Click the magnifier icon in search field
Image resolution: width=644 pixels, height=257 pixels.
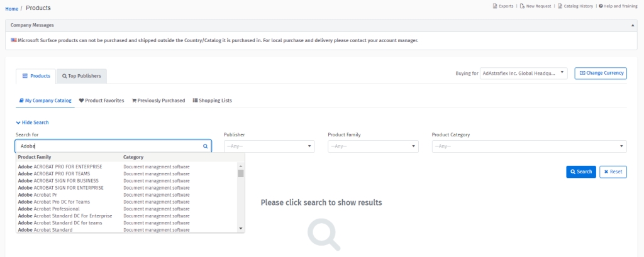click(205, 146)
